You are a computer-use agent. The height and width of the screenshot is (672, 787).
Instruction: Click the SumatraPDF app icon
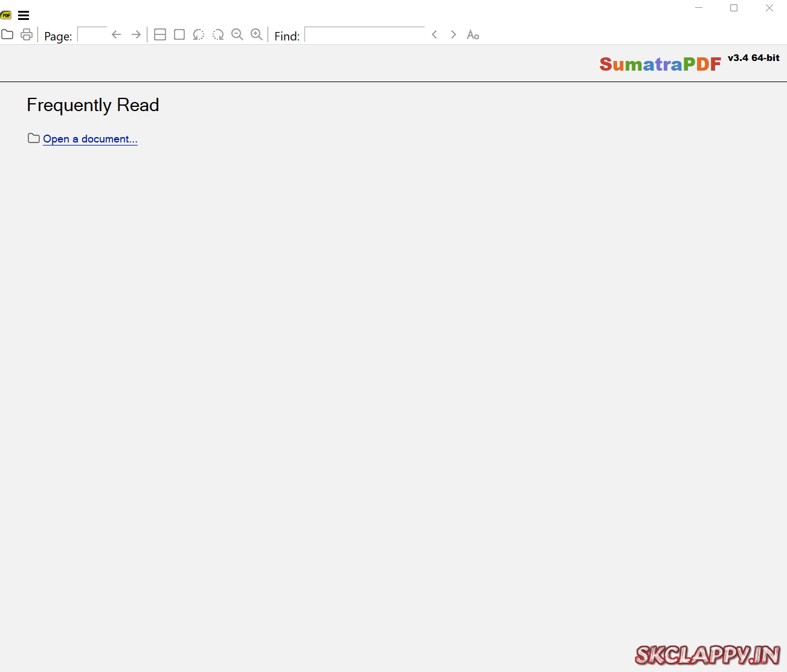(x=6, y=15)
